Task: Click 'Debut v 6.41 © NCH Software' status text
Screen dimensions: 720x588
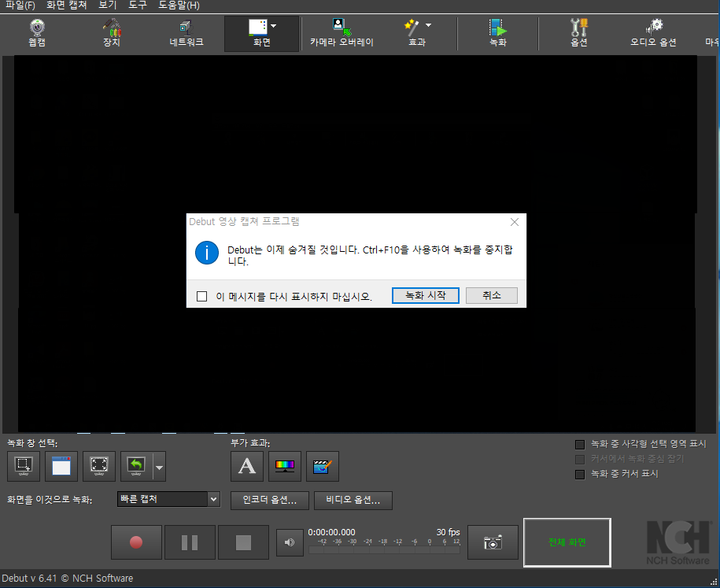Action: pos(68,579)
